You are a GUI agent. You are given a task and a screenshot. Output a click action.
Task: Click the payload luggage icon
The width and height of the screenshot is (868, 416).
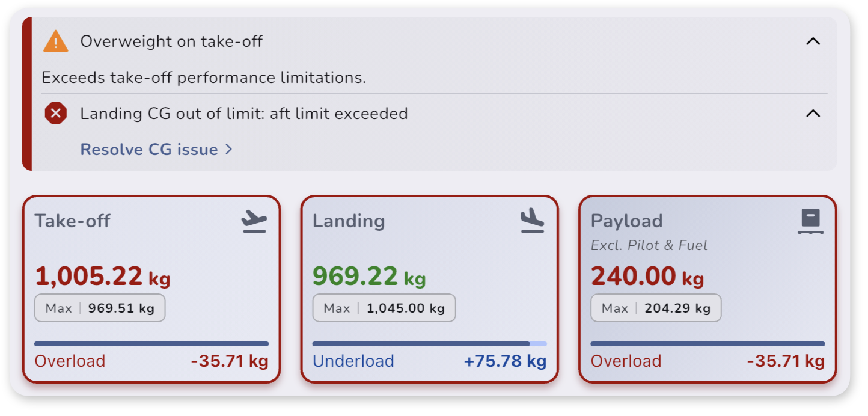pos(811,221)
